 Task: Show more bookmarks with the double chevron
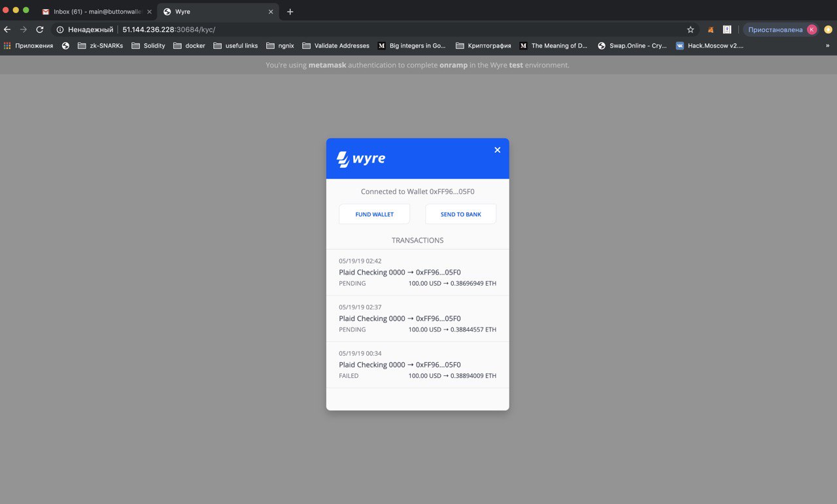pyautogui.click(x=827, y=46)
